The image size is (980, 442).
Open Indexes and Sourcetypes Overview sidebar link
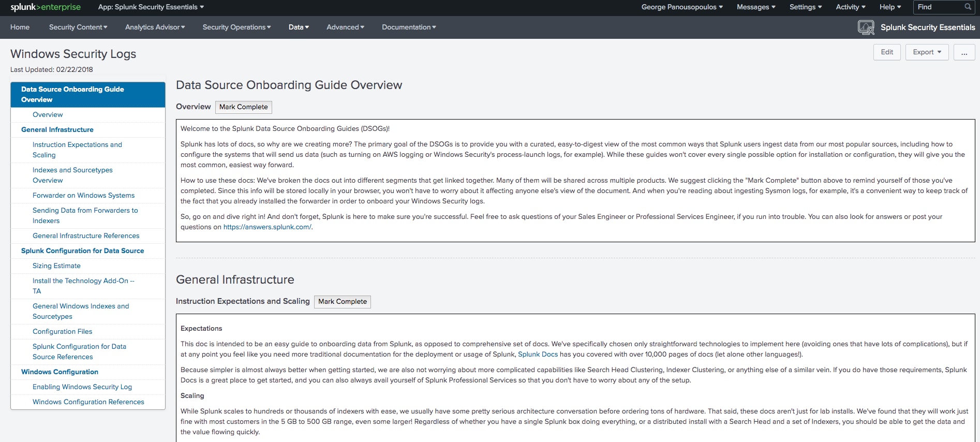click(72, 175)
